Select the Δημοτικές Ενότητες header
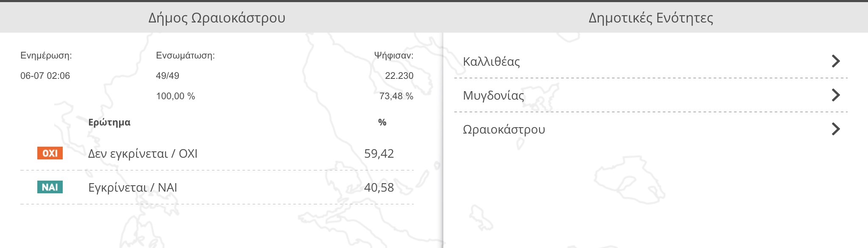Screen dimensions: 868x248 (651, 18)
